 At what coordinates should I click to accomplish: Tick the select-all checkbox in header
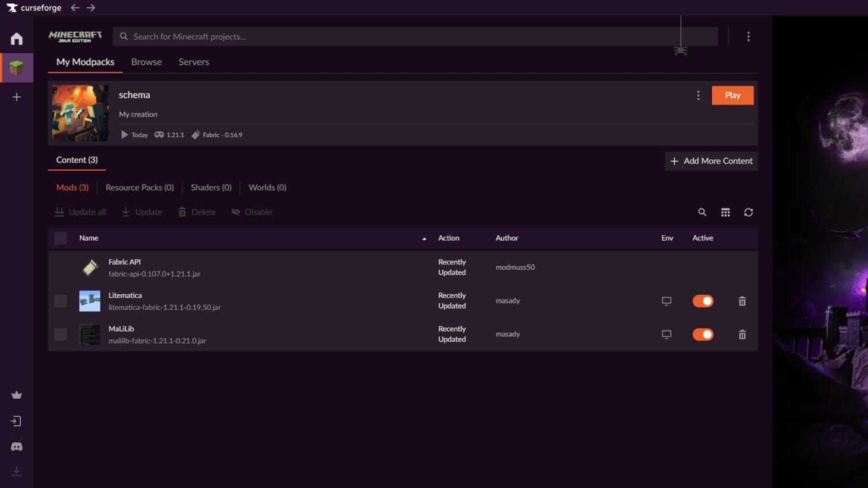61,238
